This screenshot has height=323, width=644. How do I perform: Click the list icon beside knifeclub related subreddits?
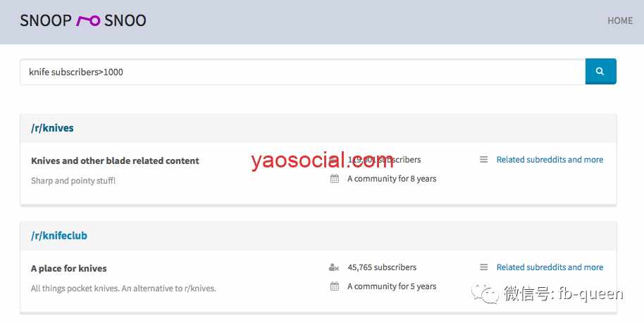point(484,267)
